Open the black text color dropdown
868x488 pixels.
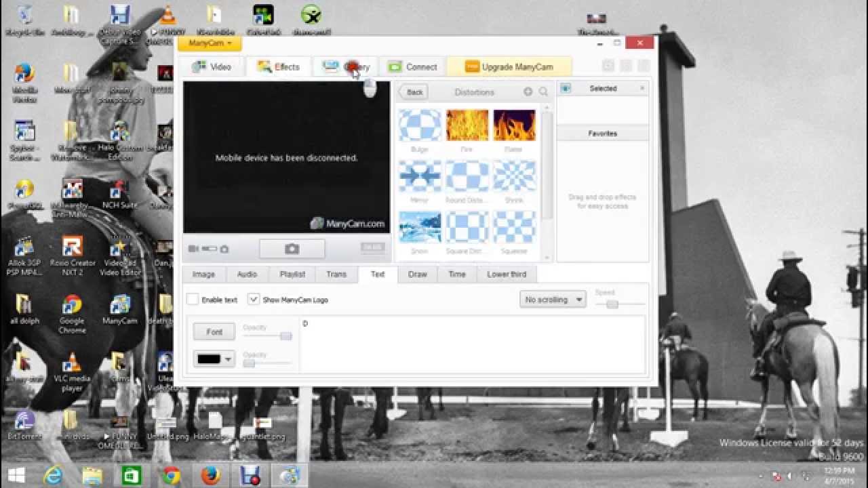pos(214,359)
